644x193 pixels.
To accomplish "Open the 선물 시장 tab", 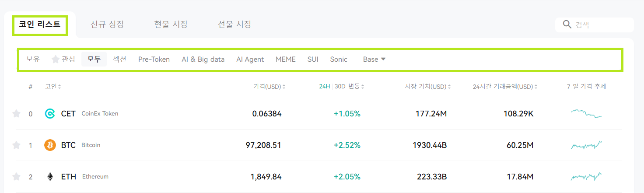I will pyautogui.click(x=234, y=25).
